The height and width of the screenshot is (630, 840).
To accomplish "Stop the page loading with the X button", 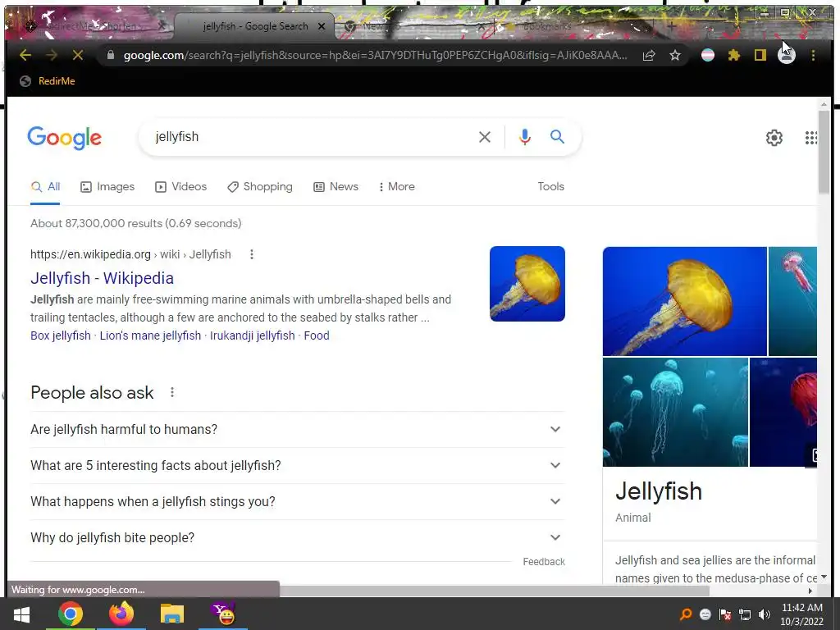I will pyautogui.click(x=78, y=55).
